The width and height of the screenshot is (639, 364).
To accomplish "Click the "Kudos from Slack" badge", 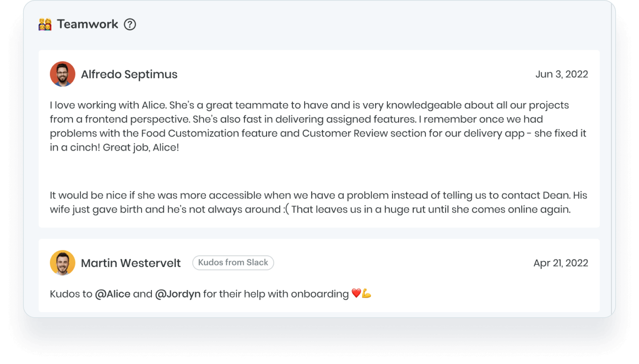I will point(233,263).
